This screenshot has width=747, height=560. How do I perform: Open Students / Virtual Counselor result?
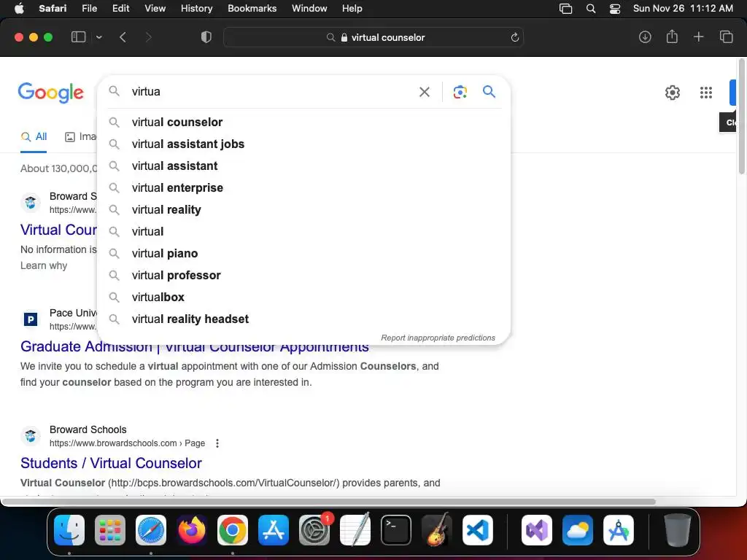pos(111,463)
